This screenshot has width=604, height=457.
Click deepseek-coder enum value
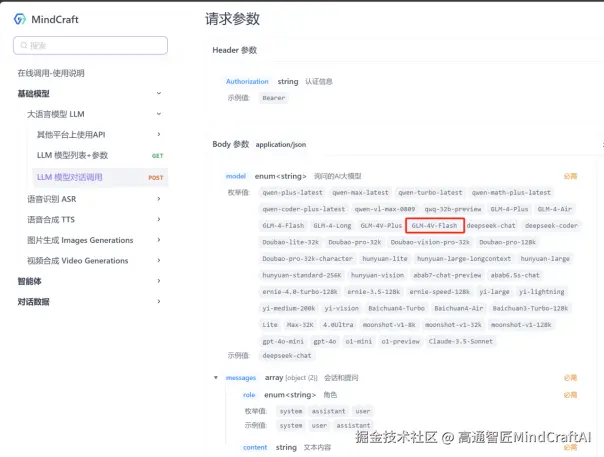click(x=551, y=225)
